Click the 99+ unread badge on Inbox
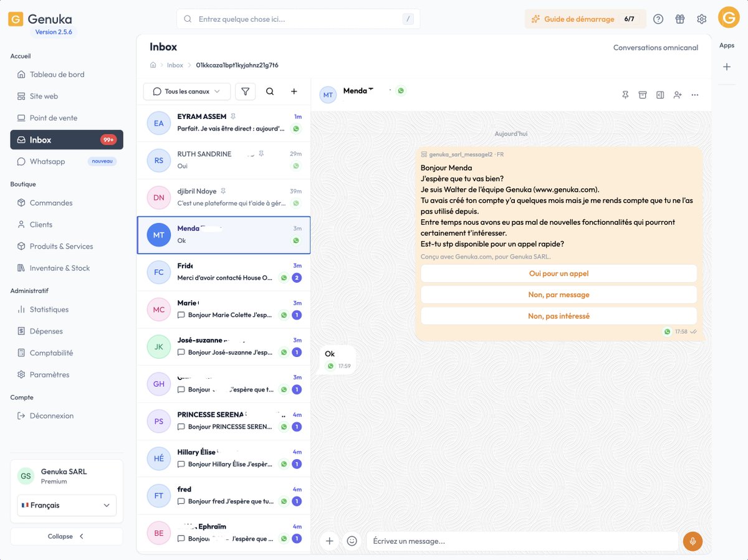 [x=108, y=140]
